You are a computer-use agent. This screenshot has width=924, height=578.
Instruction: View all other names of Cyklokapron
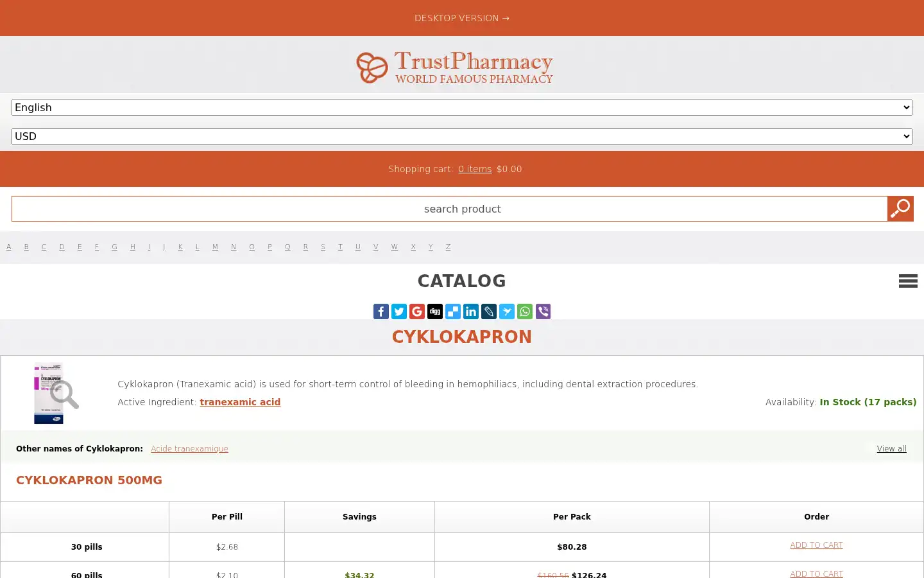click(x=892, y=449)
